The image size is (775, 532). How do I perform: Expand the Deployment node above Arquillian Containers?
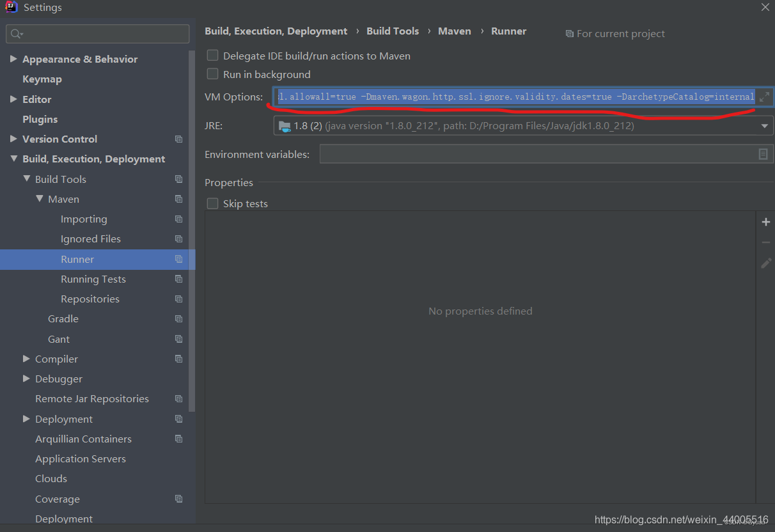(26, 419)
